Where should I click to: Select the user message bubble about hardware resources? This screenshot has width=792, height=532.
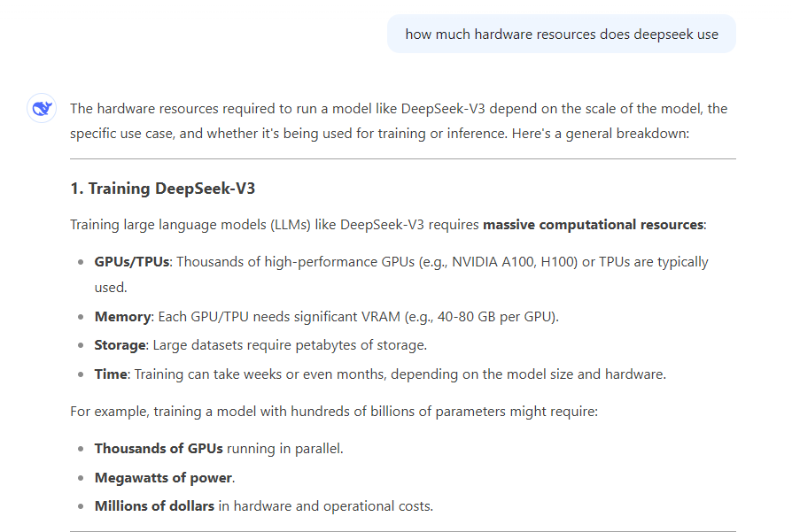(561, 34)
